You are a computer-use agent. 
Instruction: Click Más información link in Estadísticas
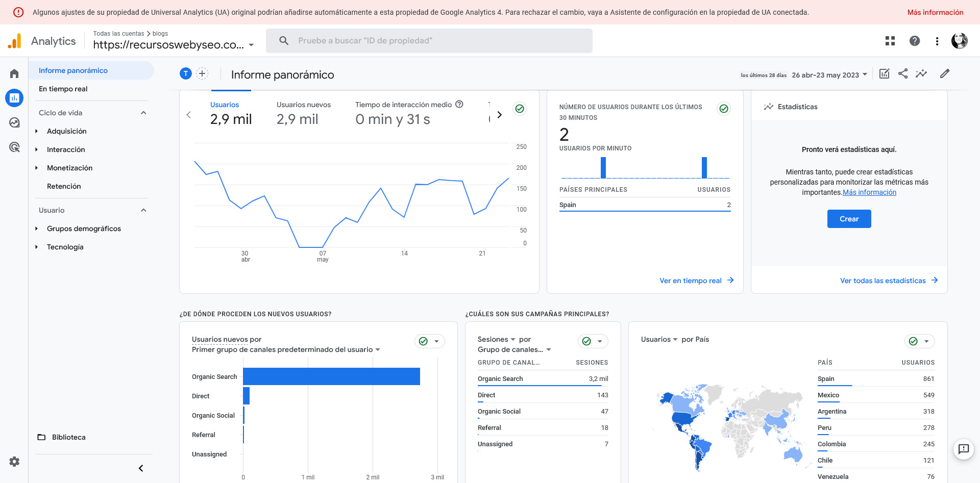tap(869, 192)
